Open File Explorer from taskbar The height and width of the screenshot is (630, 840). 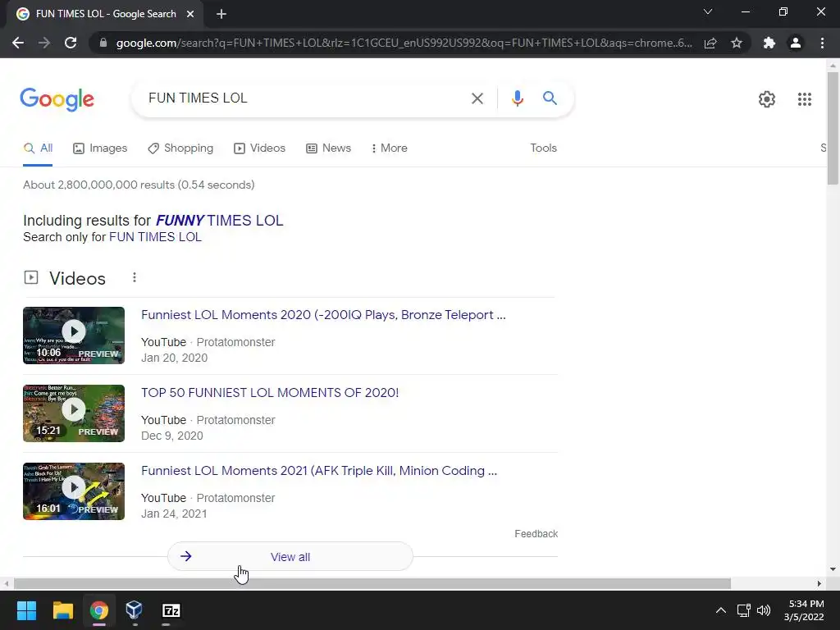(62, 610)
